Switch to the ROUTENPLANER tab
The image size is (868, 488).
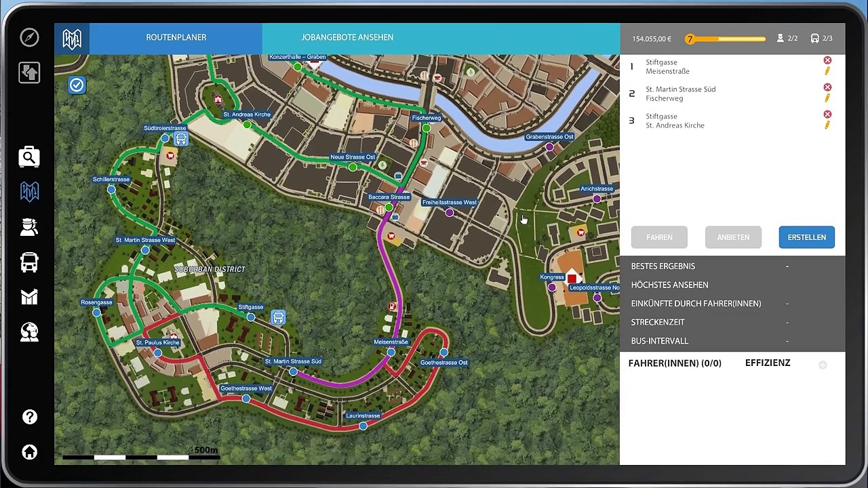pos(176,38)
